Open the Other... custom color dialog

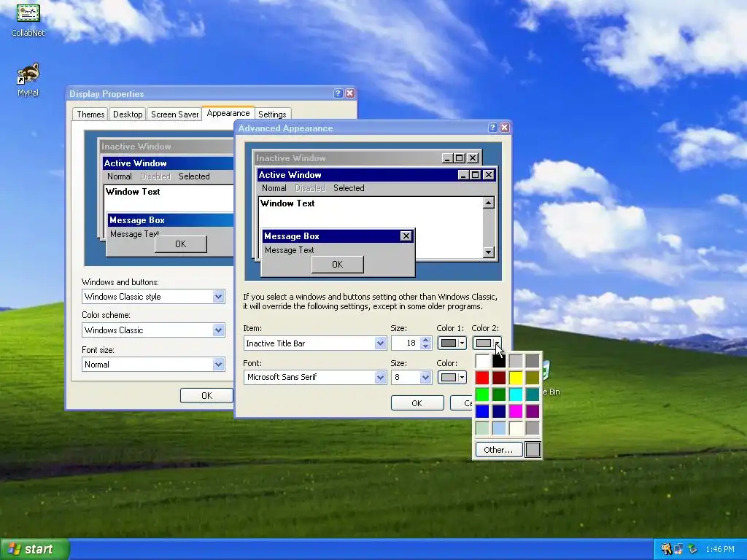tap(498, 449)
